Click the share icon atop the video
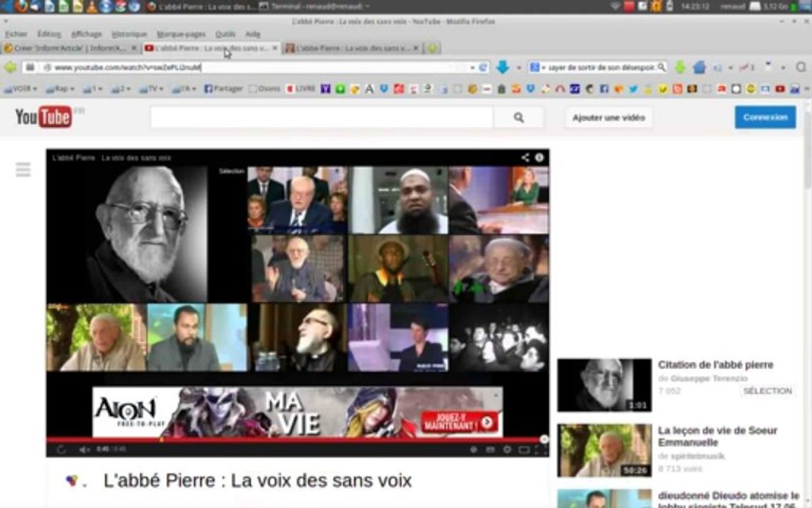 tap(525, 157)
